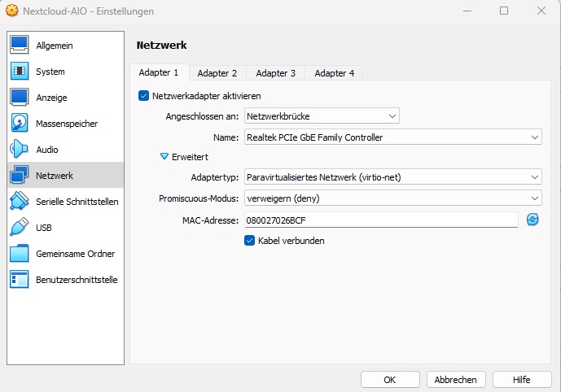Collapse the Erweitert section triangle

pyautogui.click(x=164, y=156)
